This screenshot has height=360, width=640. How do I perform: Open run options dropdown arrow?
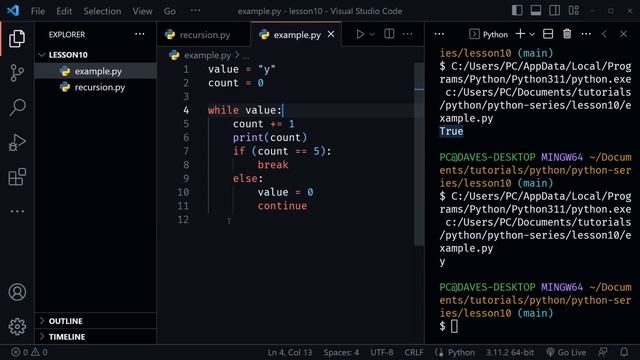click(372, 35)
